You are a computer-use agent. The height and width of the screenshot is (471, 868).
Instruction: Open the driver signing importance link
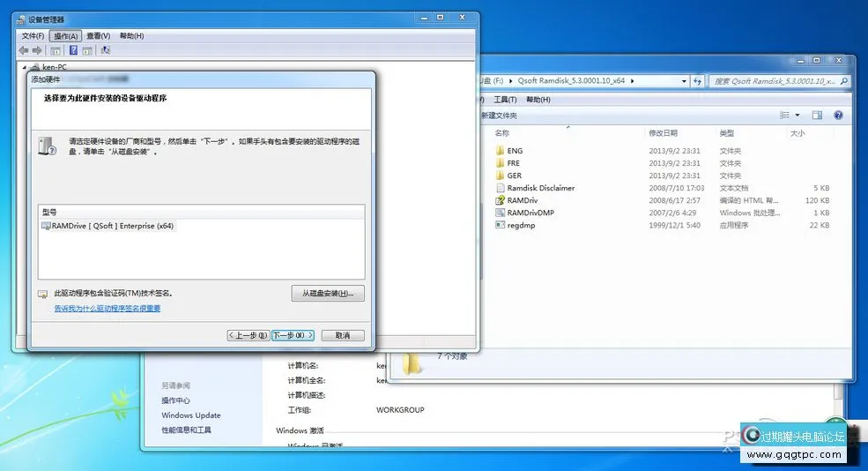(108, 309)
